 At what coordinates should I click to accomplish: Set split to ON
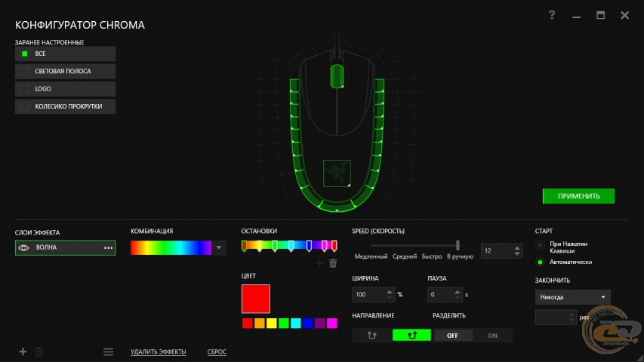492,336
